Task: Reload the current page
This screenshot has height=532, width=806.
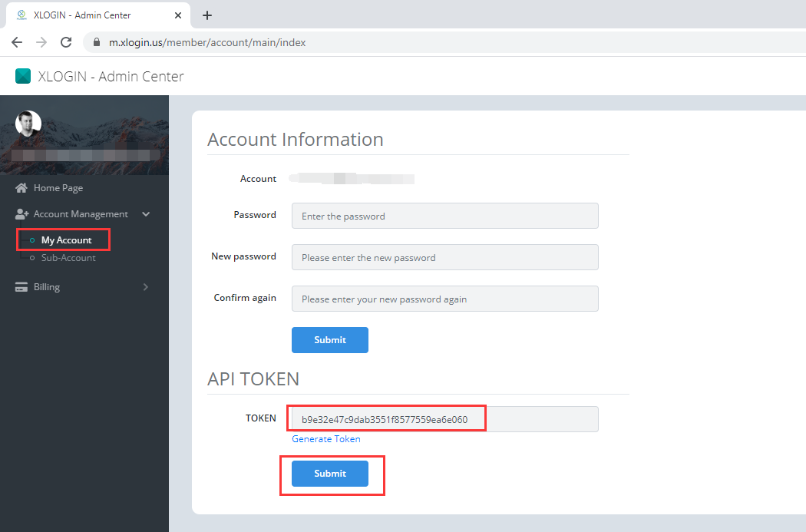Action: point(66,42)
